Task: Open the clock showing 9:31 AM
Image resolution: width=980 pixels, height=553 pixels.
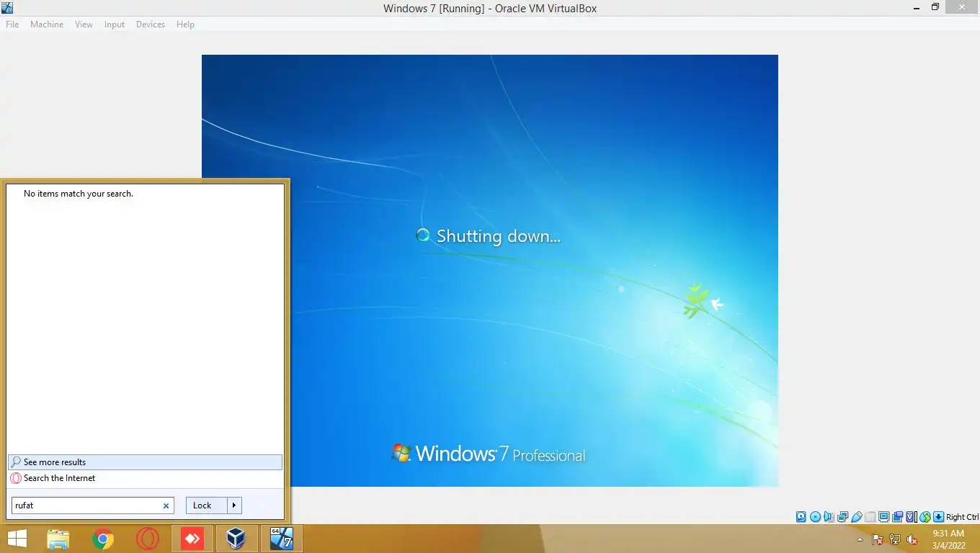Action: pyautogui.click(x=948, y=539)
